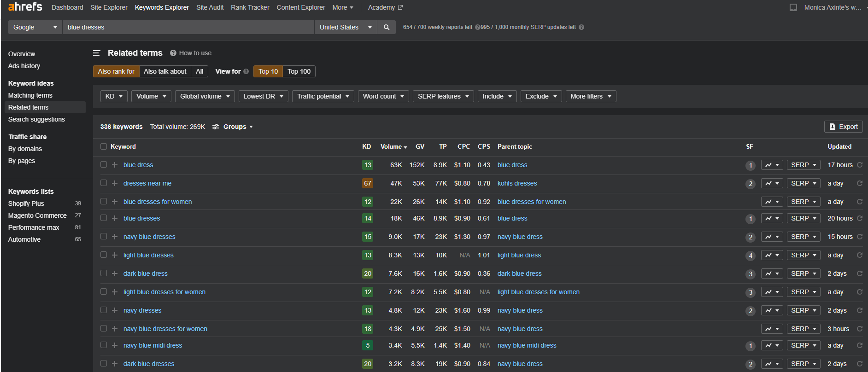Click the SERP features badge for 'light blue dresses'

[x=750, y=256]
